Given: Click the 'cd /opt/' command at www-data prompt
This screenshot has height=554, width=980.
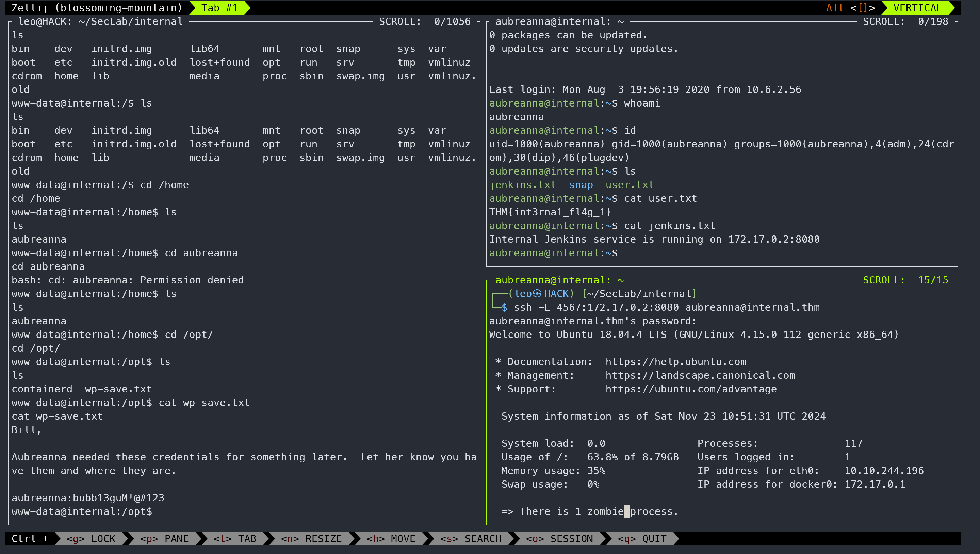Looking at the screenshot, I should (189, 335).
